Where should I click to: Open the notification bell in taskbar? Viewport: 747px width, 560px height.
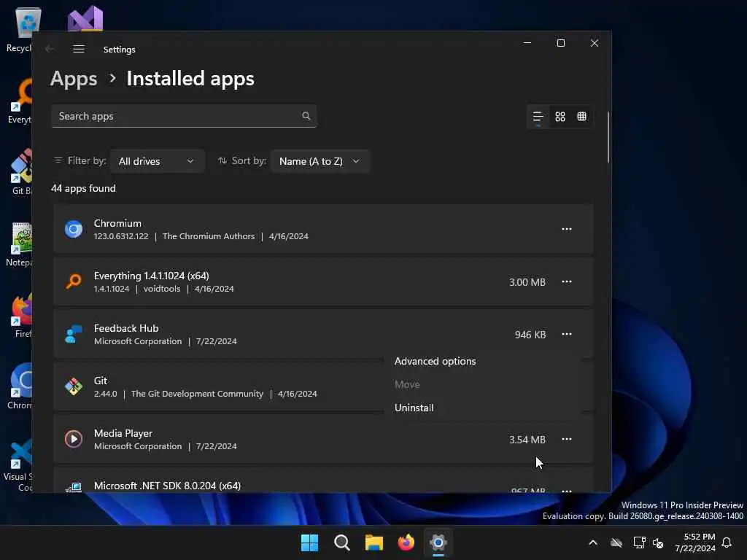(727, 542)
